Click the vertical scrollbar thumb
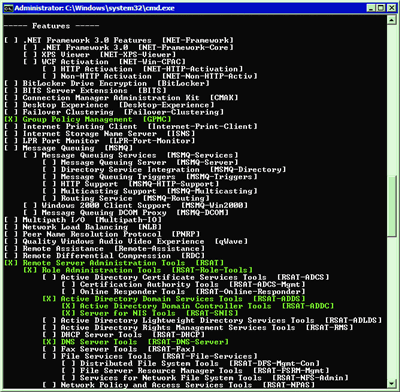This screenshot has height=392, width=400. (x=391, y=207)
